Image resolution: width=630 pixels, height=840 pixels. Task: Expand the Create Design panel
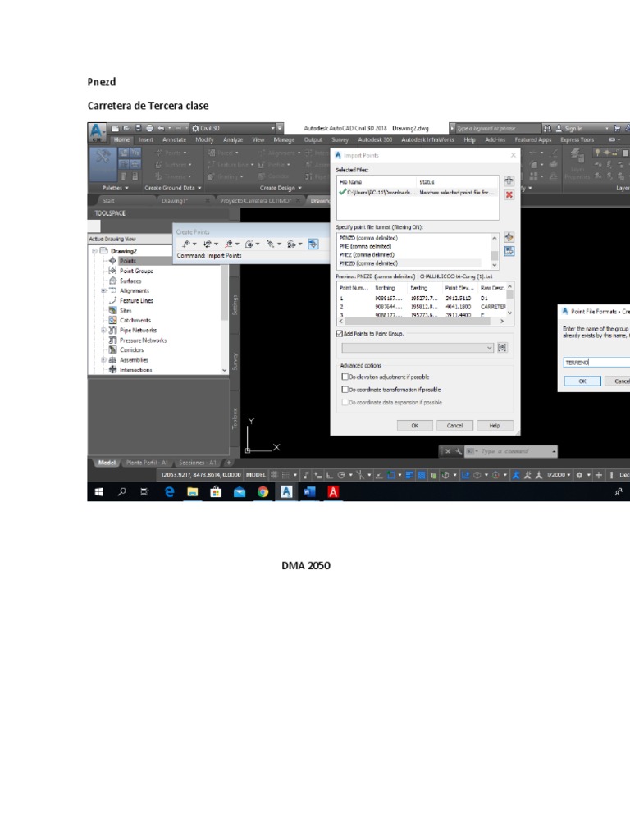tap(281, 188)
